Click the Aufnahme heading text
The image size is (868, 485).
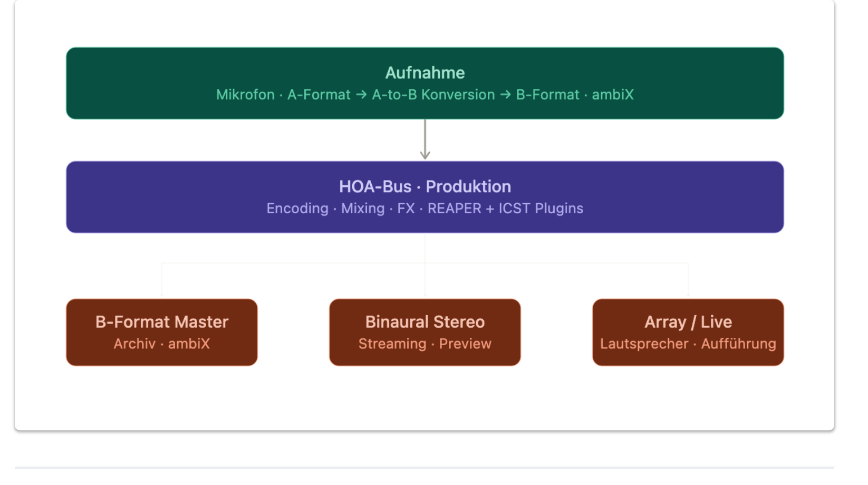(425, 73)
